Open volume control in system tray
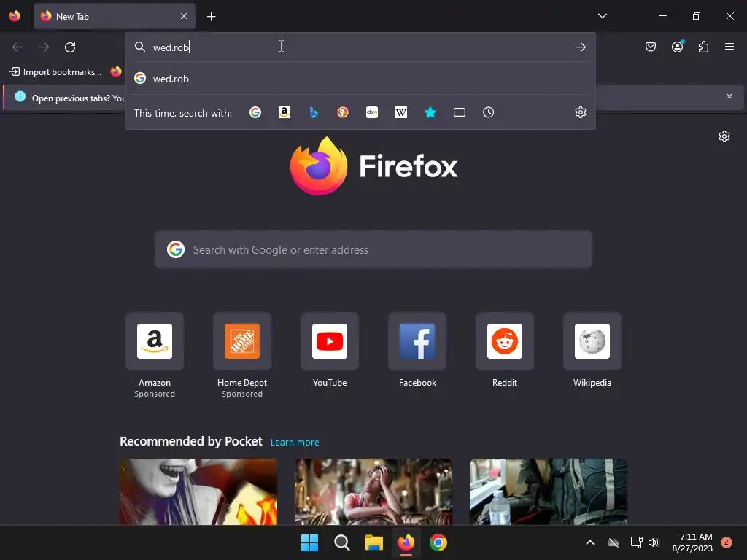Screen dimensions: 747x560 pos(654,542)
